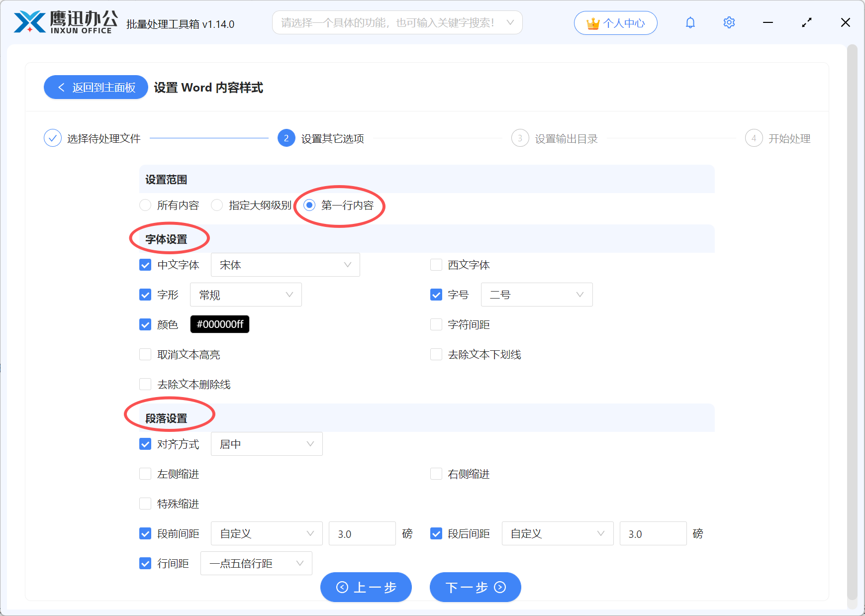Click the 返回到主面板 button

(x=96, y=87)
